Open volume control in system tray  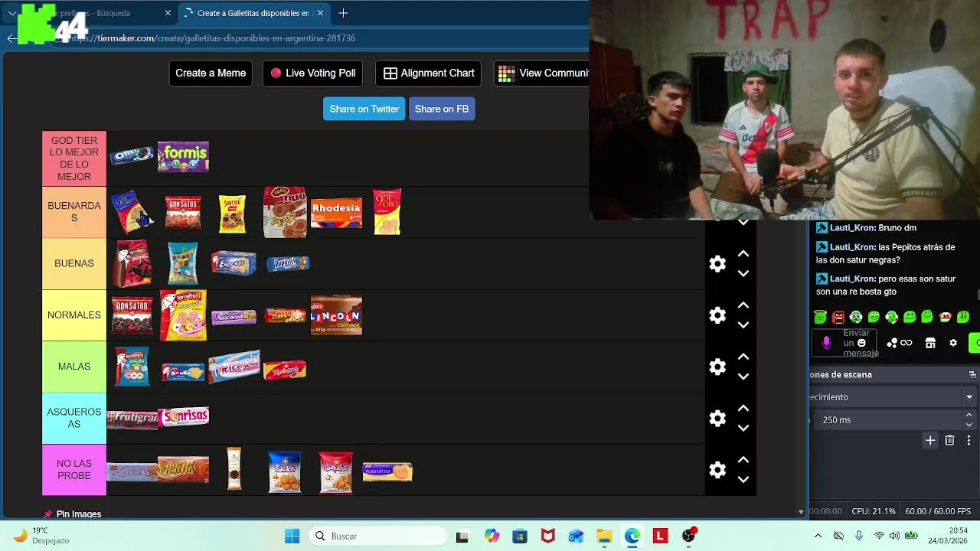click(x=894, y=536)
